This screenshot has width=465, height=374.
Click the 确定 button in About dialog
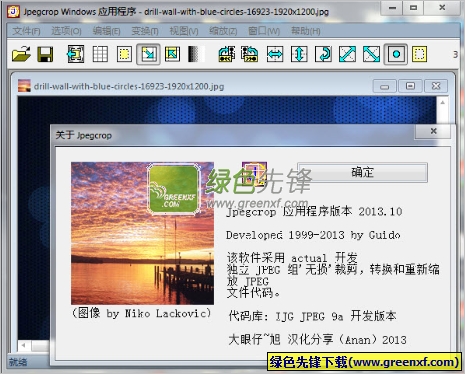click(362, 172)
